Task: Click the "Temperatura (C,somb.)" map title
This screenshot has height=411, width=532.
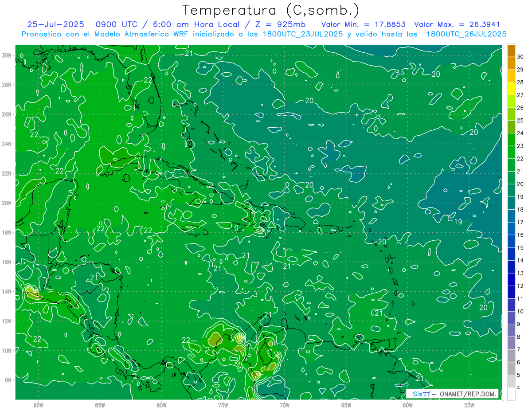Action: 271,11
